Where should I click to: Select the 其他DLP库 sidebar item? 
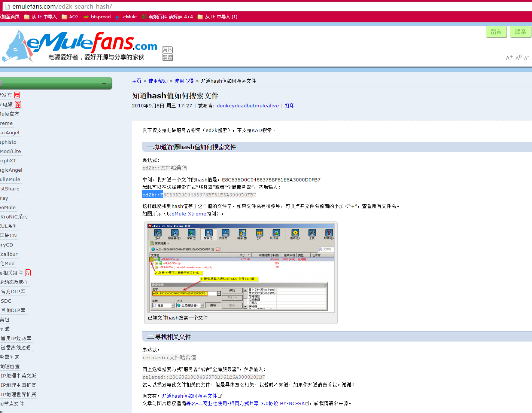coord(13,310)
